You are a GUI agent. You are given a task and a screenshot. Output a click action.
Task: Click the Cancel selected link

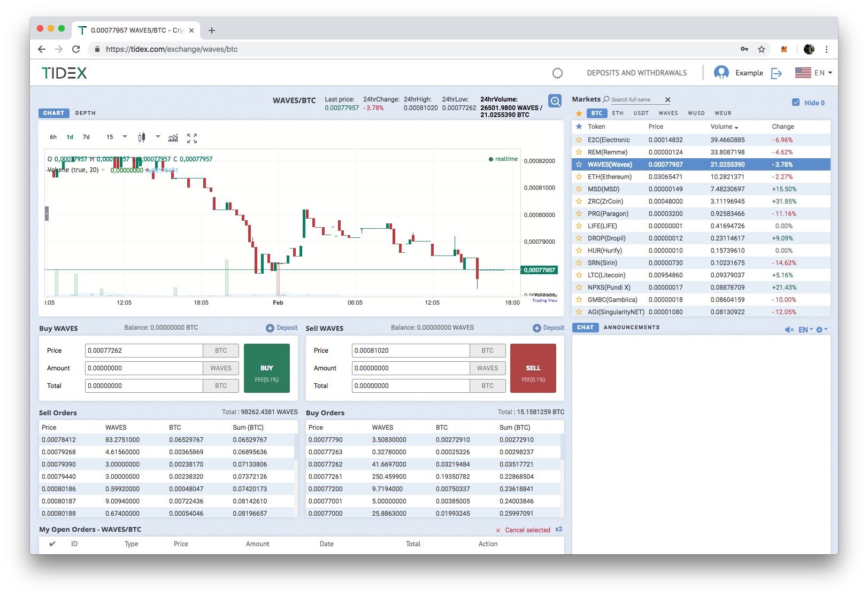click(x=527, y=530)
